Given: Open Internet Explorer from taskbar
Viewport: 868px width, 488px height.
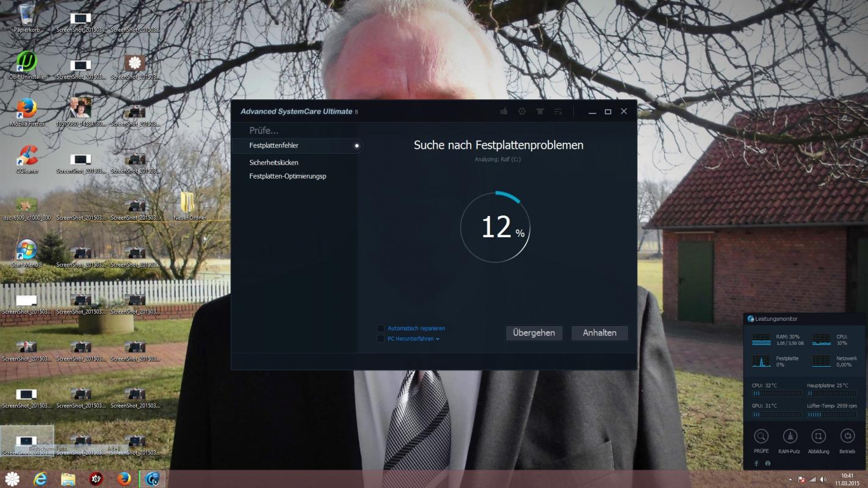Looking at the screenshot, I should click(40, 479).
